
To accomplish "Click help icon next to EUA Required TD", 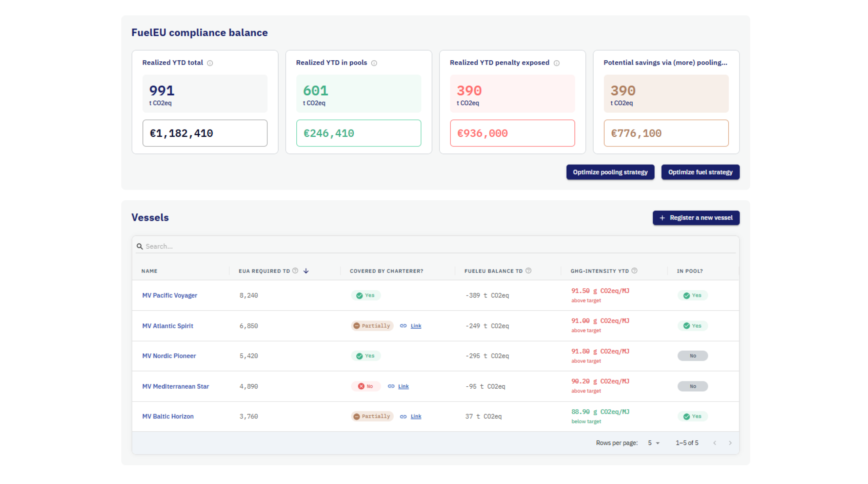I will [x=295, y=271].
